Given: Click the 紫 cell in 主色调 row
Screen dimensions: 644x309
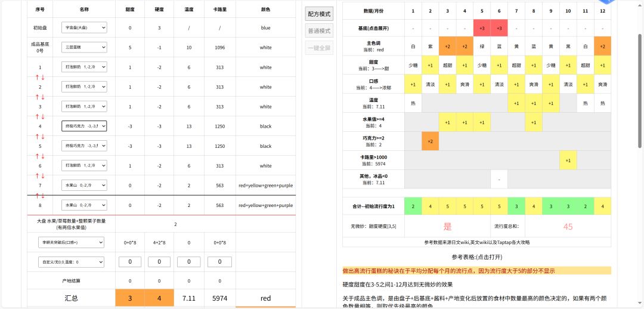Looking at the screenshot, I should [430, 47].
